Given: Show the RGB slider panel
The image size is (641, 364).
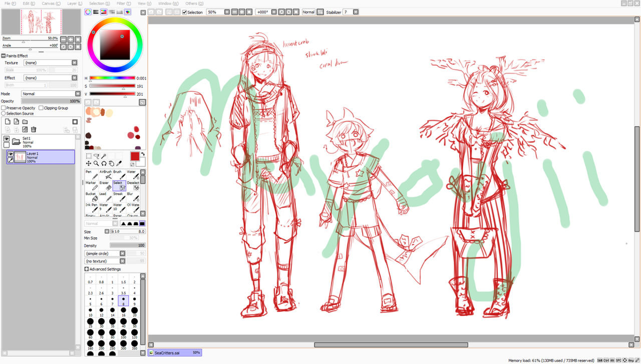Looking at the screenshot, I should point(96,12).
